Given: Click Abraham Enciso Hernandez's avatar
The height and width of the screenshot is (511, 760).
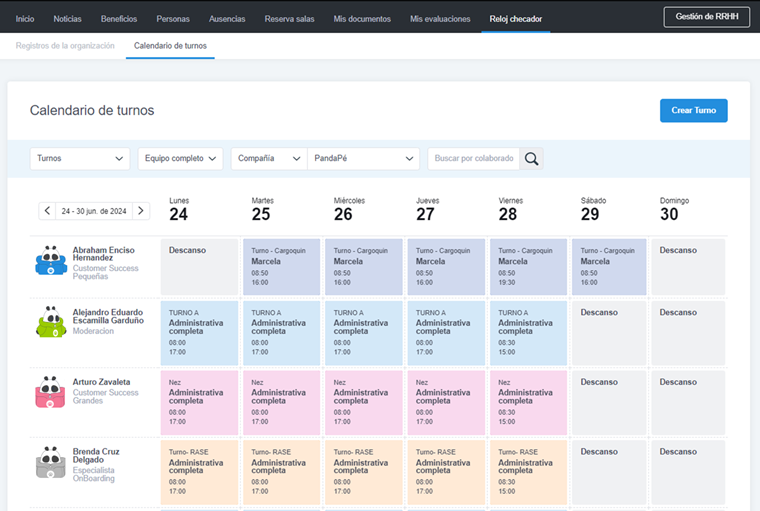Looking at the screenshot, I should (x=49, y=261).
